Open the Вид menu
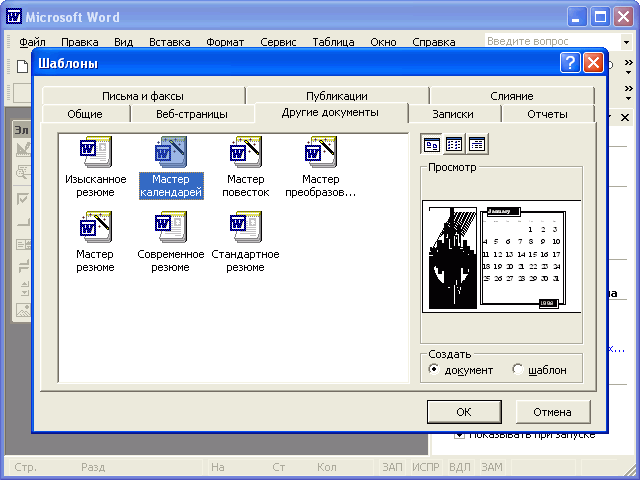This screenshot has height=480, width=640. [123, 42]
